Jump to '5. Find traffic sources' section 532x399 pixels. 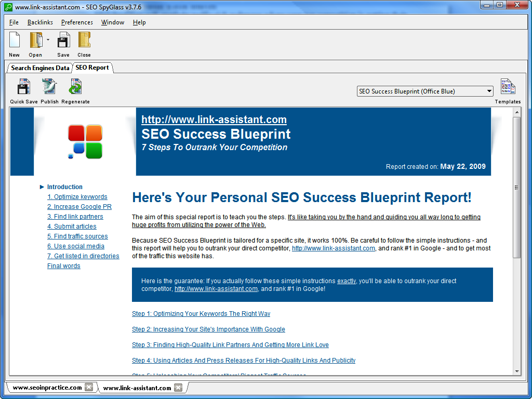pyautogui.click(x=78, y=236)
